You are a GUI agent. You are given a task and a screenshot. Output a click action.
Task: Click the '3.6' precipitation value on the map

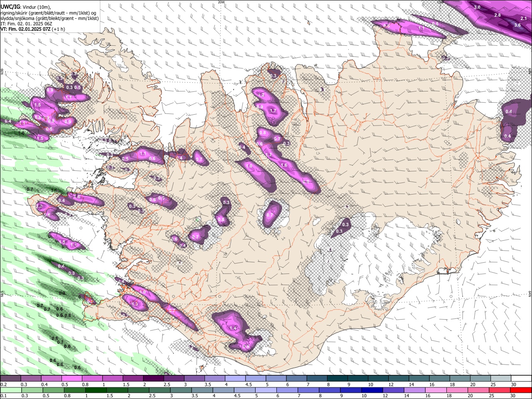(517, 25)
